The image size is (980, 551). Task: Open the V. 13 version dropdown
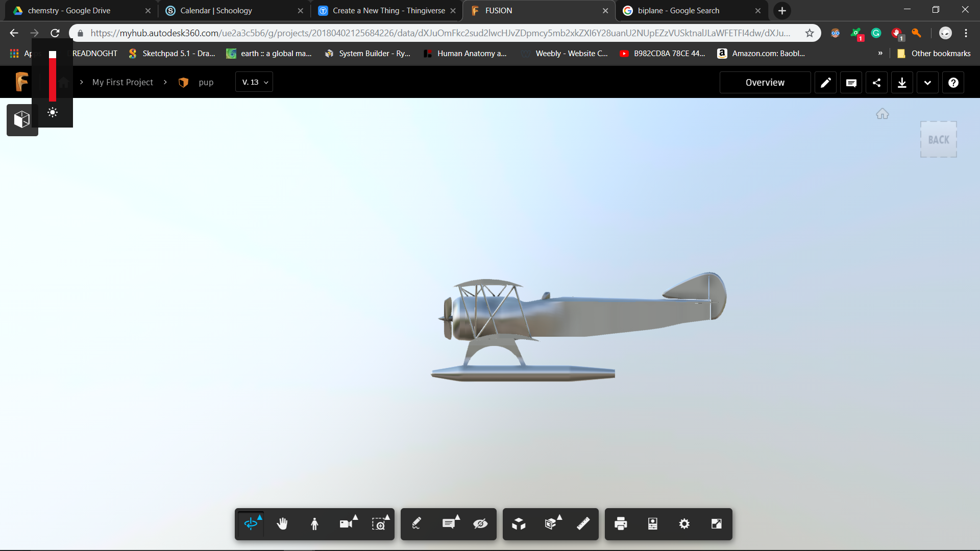point(254,82)
